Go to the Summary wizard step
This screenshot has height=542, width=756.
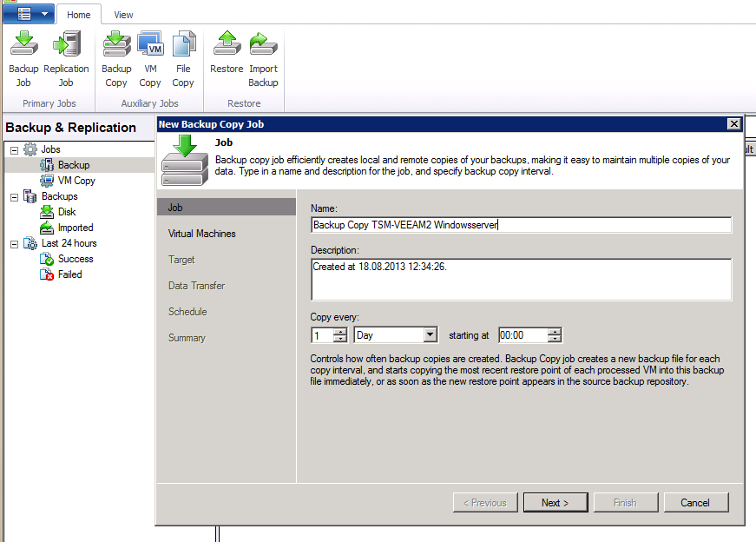(187, 338)
